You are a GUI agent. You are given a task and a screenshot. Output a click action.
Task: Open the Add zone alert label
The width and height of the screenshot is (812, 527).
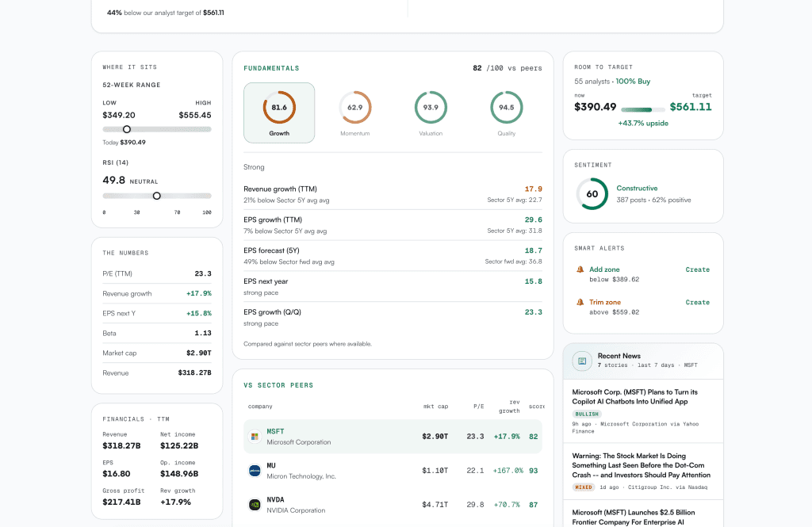click(x=604, y=269)
